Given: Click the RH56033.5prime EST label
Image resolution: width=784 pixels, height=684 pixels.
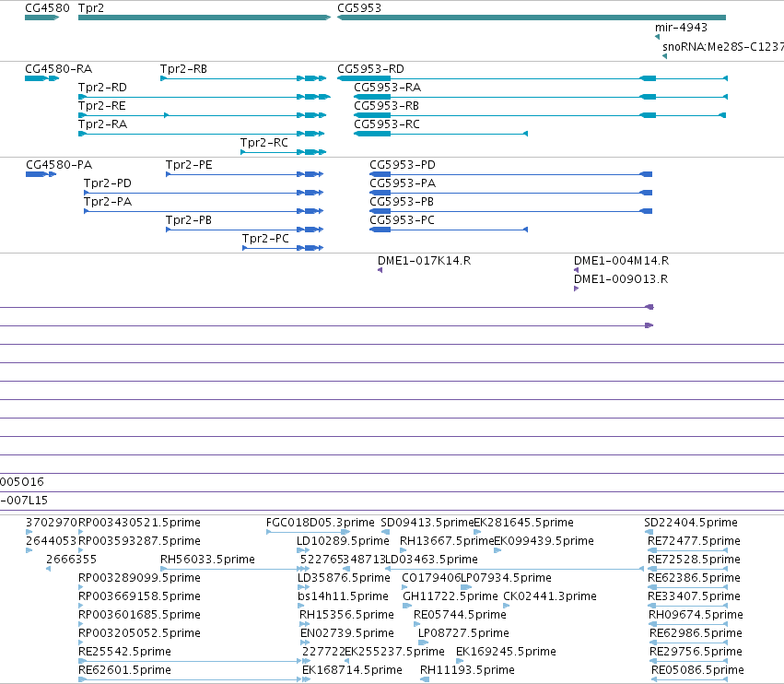Looking at the screenshot, I should pyautogui.click(x=207, y=560).
